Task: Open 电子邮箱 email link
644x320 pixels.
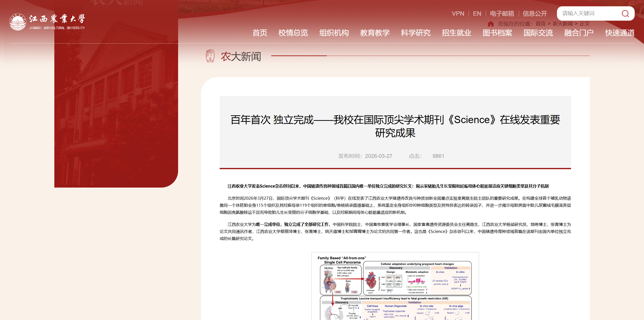Action: coord(502,14)
